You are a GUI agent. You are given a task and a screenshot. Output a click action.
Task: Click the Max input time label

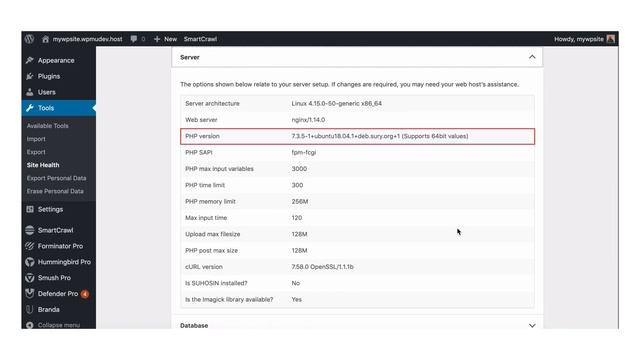(206, 218)
